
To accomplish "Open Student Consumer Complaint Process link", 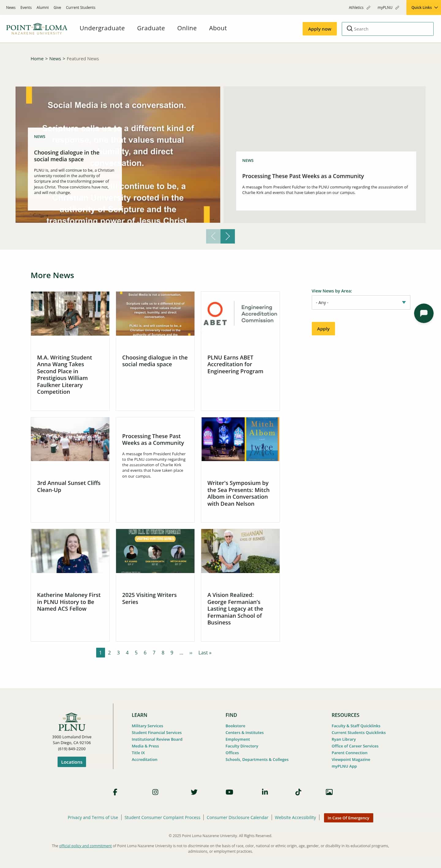I will point(162,818).
